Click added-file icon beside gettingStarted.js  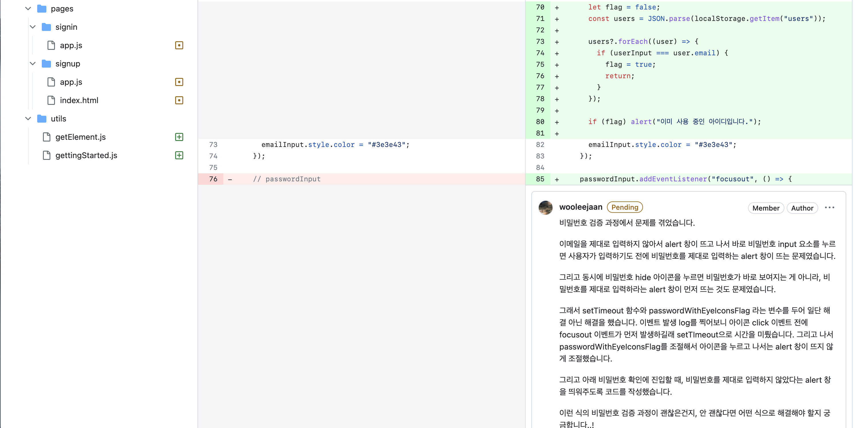179,155
